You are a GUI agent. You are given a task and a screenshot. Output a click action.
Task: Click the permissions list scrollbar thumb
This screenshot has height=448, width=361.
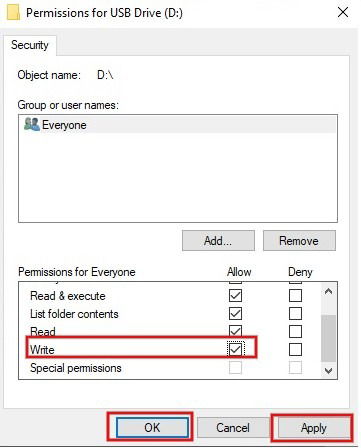click(328, 338)
